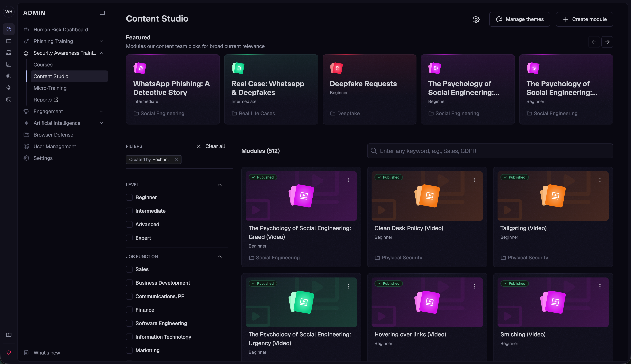Open the Deepfake Requests featured card
This screenshot has height=364, width=631.
[369, 89]
